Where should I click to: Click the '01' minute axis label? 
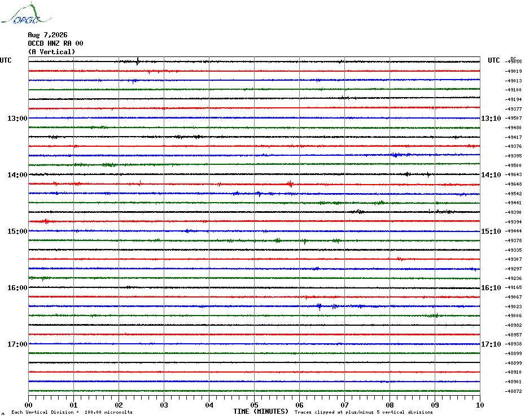click(x=73, y=405)
